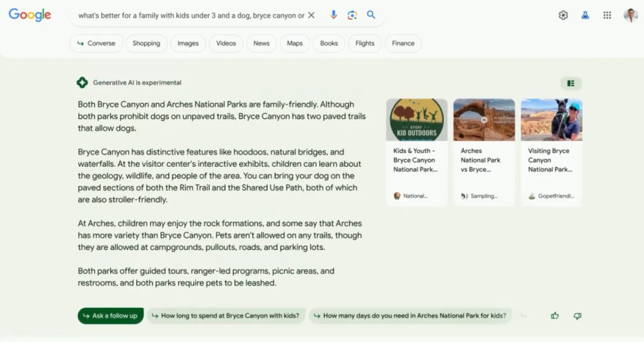Open the Kids & Youth Bryce Canyon card
The width and height of the screenshot is (644, 342).
tap(417, 152)
